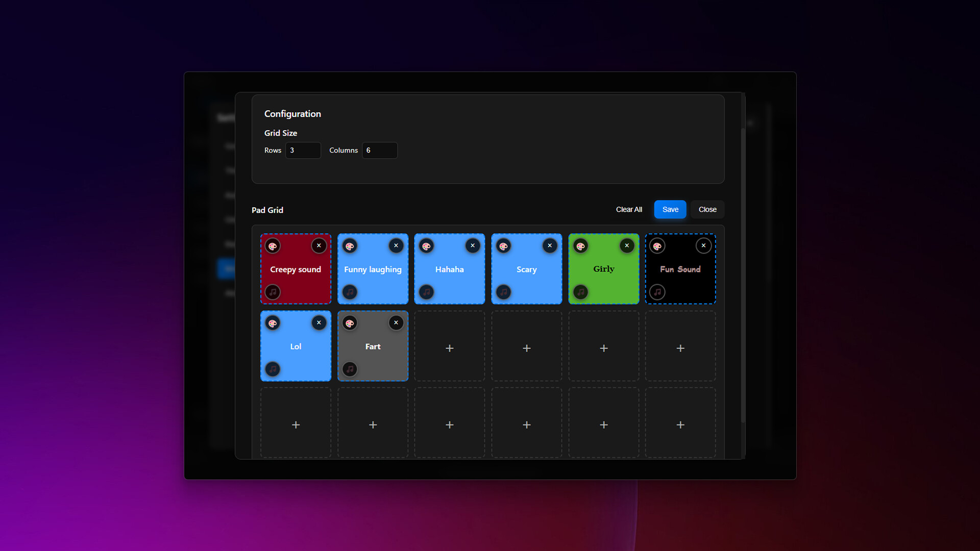Focus the Columns input field
The width and height of the screenshot is (980, 551).
[x=380, y=151]
